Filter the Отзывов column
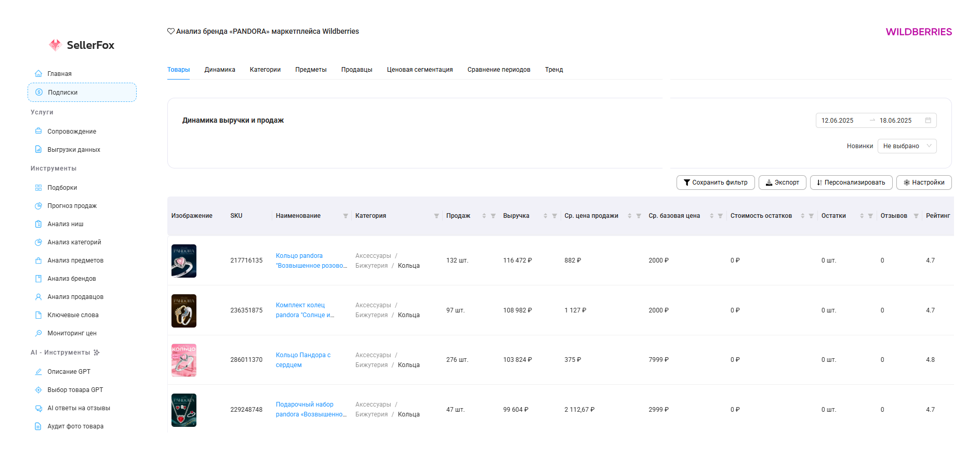This screenshot has height=470, width=980. [916, 216]
